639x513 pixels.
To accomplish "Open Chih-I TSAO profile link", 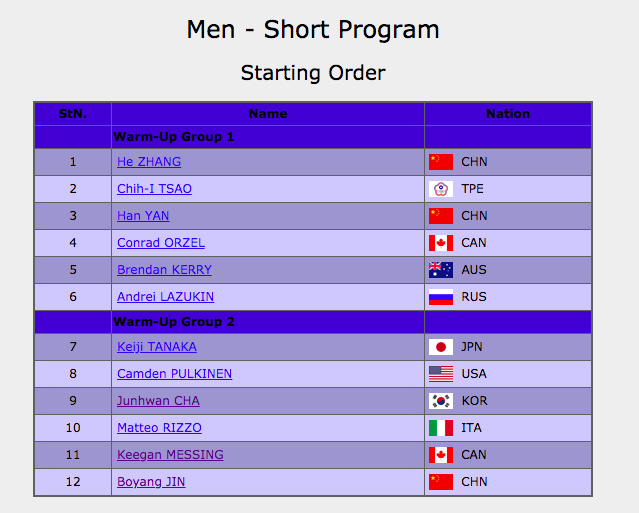I will 154,189.
